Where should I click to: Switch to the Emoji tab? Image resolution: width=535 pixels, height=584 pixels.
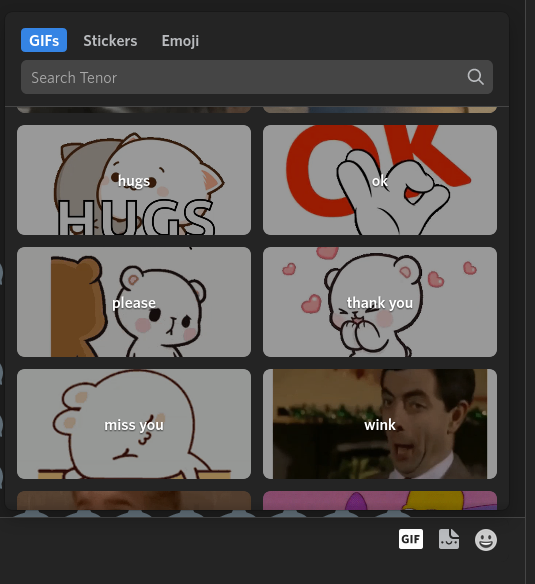click(x=180, y=40)
